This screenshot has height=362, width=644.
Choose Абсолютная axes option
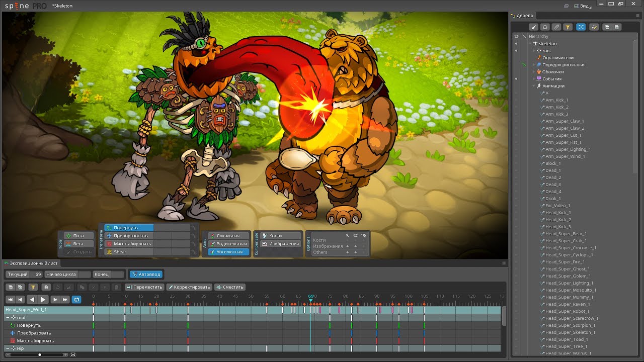click(229, 252)
